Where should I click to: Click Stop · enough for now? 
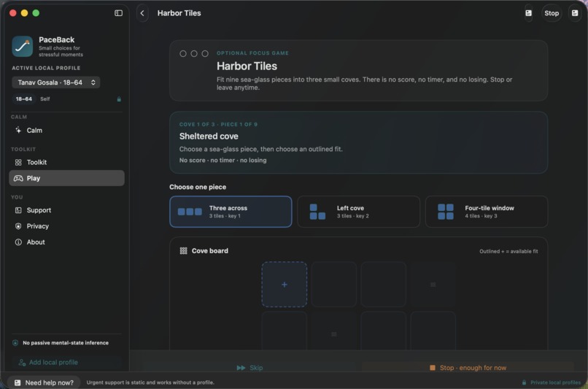[x=468, y=368]
